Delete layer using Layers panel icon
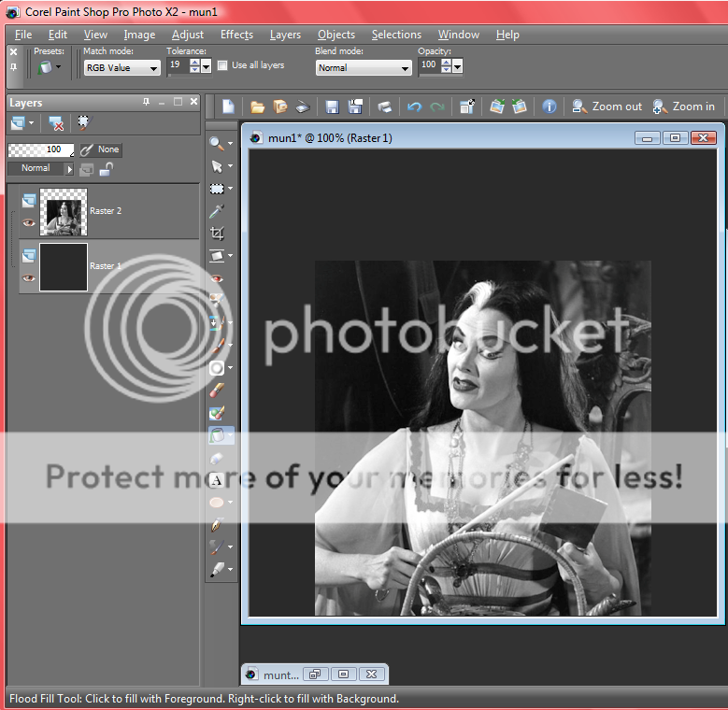The width and height of the screenshot is (728, 710). (x=56, y=123)
